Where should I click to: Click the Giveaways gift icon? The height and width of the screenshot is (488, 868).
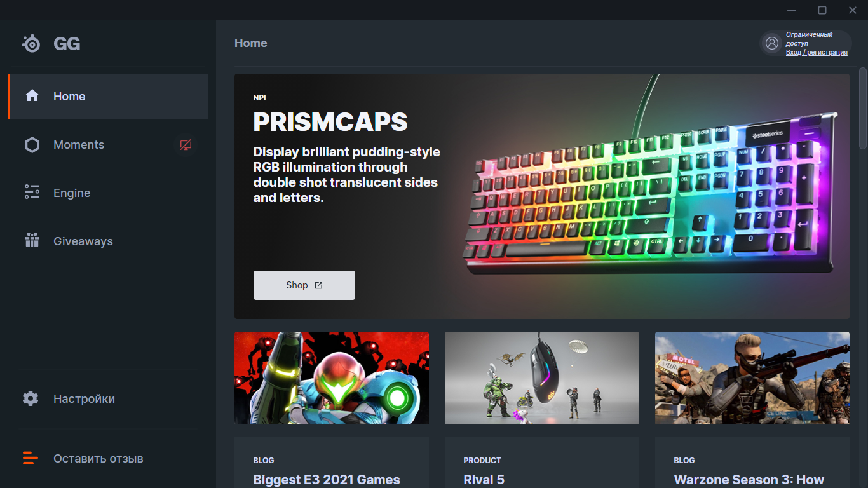(32, 241)
